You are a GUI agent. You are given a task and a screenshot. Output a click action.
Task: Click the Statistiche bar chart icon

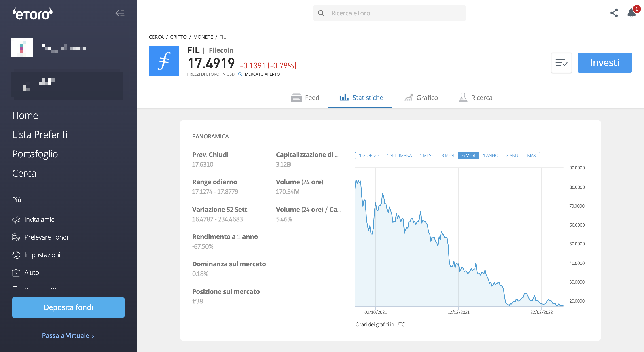click(x=344, y=97)
